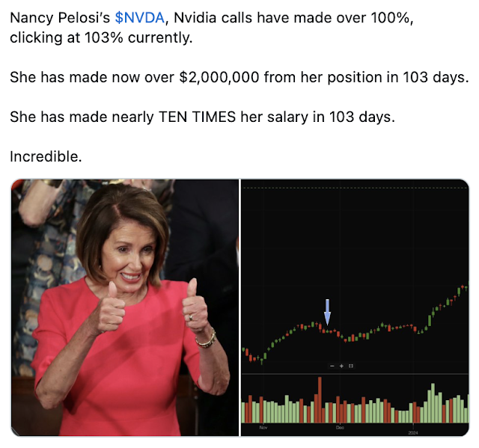Click the TEN TIMES text
Screen dimensions: 479x448
[197, 117]
